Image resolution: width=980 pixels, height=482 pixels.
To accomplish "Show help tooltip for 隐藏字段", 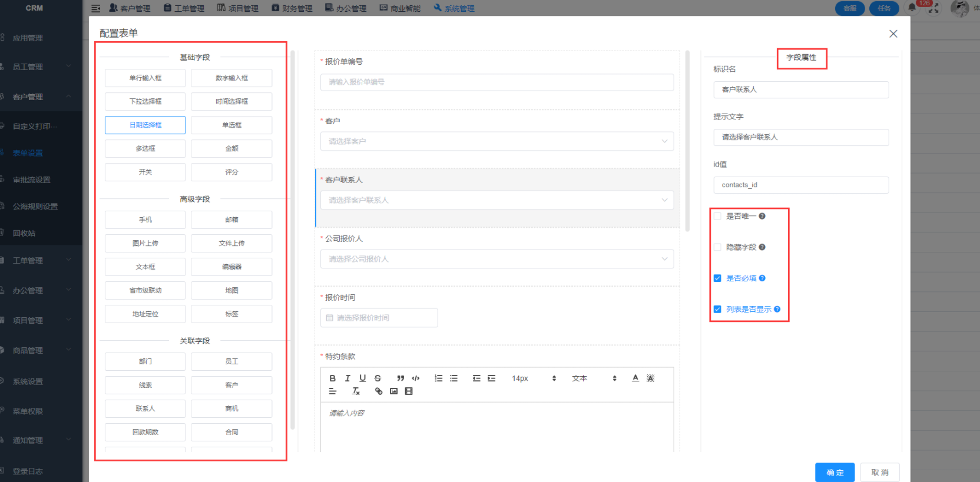I will 762,247.
